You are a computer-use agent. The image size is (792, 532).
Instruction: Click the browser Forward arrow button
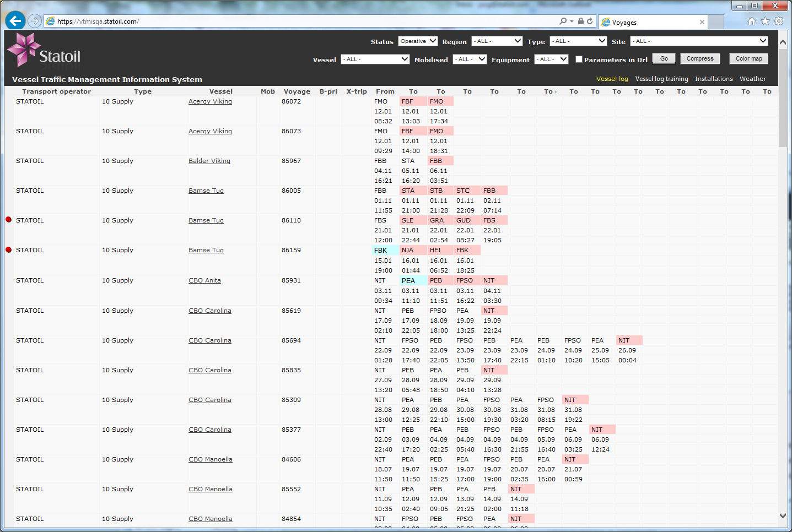coord(35,21)
